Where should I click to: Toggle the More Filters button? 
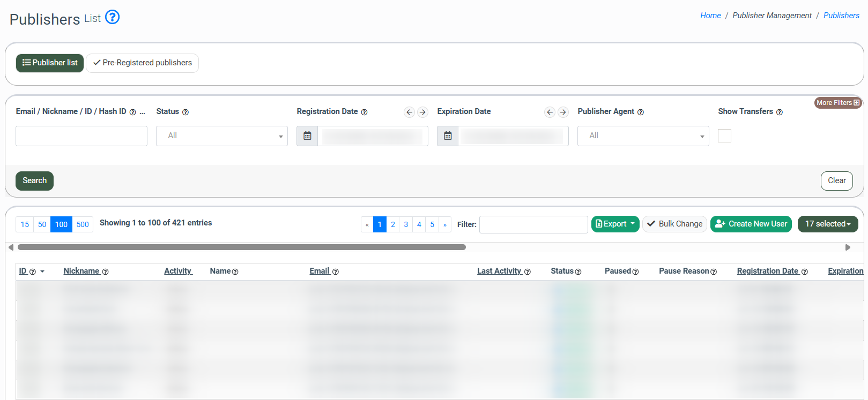click(837, 103)
